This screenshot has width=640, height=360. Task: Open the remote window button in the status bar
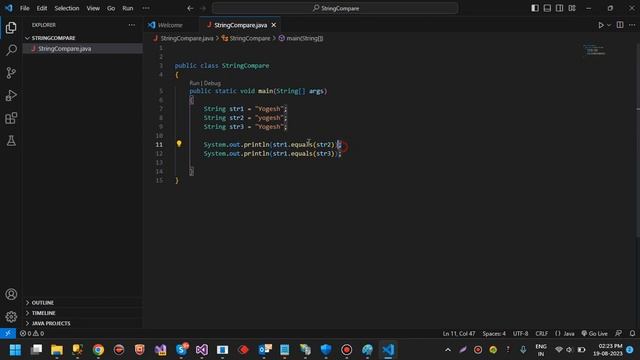pyautogui.click(x=8, y=333)
